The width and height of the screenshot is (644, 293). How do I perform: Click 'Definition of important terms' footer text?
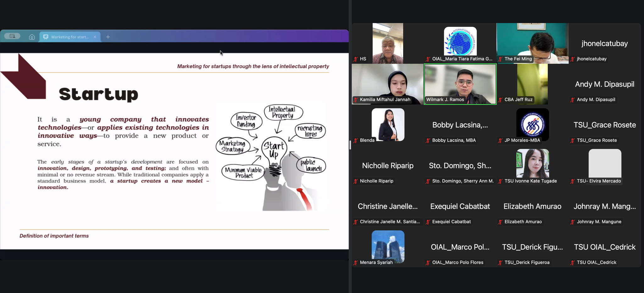click(x=54, y=236)
